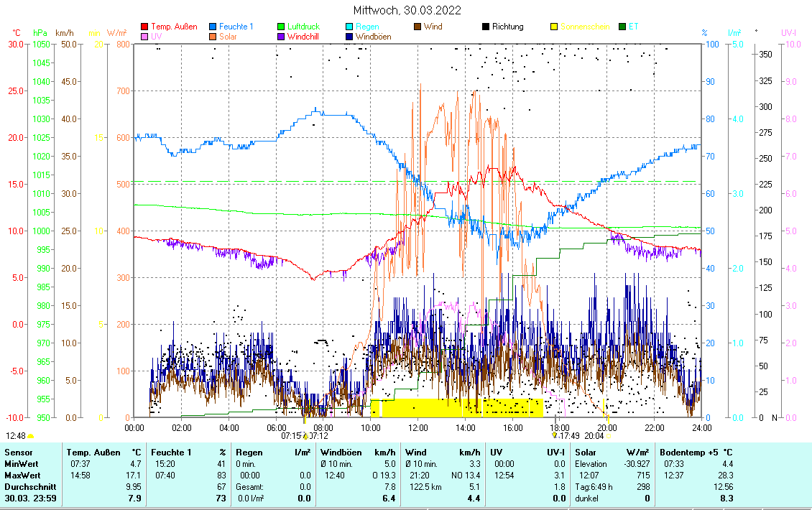Click the black Richtung legend square

(x=486, y=27)
